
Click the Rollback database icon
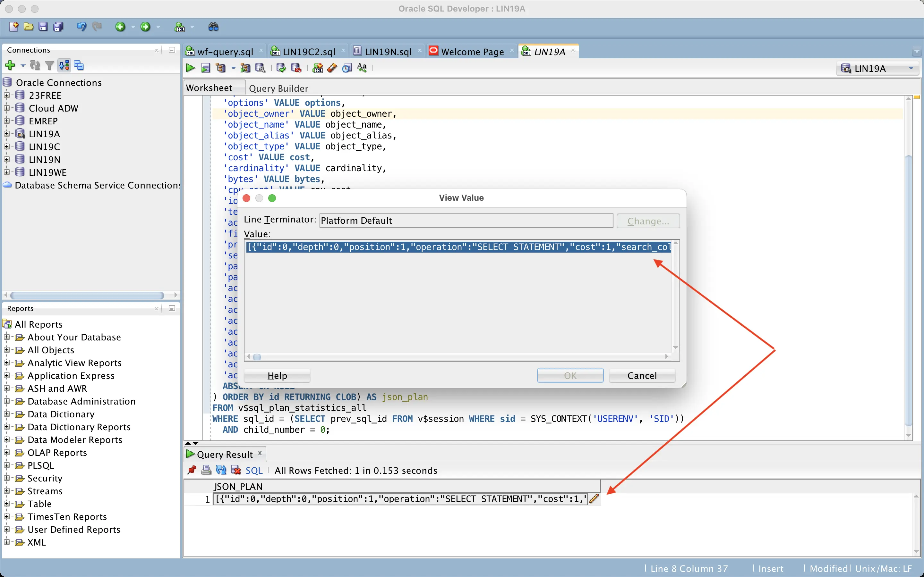point(296,68)
